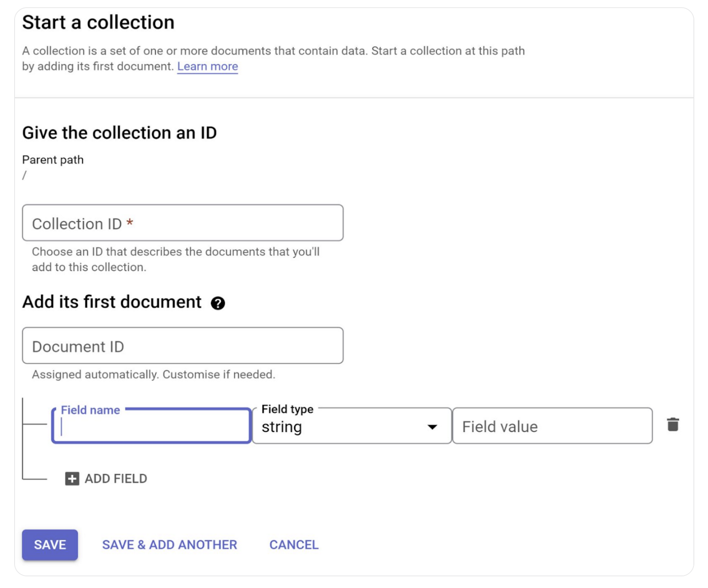This screenshot has width=708, height=588.
Task: Click the "Start a collection" title
Action: tap(98, 22)
